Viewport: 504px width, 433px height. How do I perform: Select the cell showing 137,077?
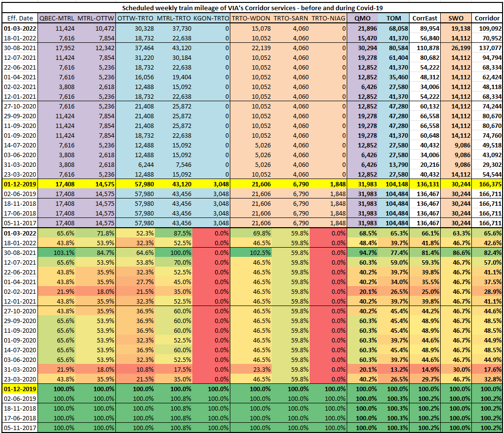[x=487, y=48]
